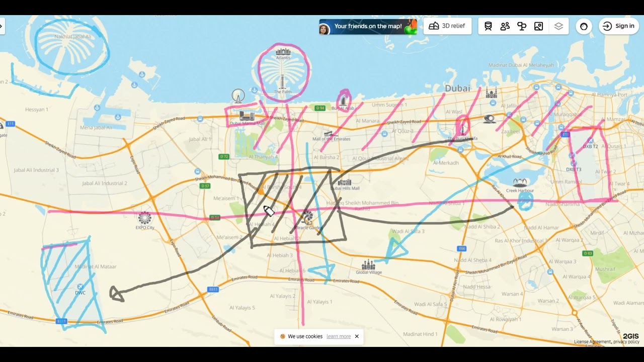
Task: Click the 'Wadi Al Safa 3' label
Action: tap(408, 231)
